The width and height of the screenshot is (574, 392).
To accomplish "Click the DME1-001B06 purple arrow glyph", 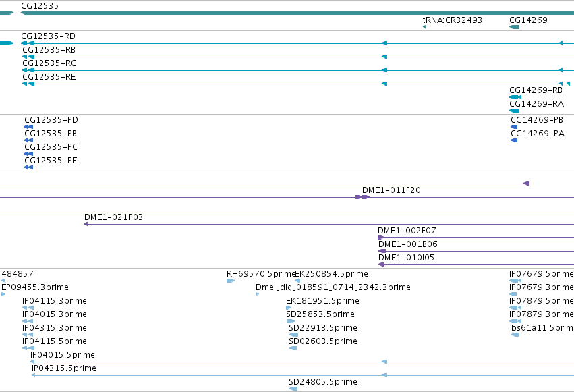I will tap(382, 251).
